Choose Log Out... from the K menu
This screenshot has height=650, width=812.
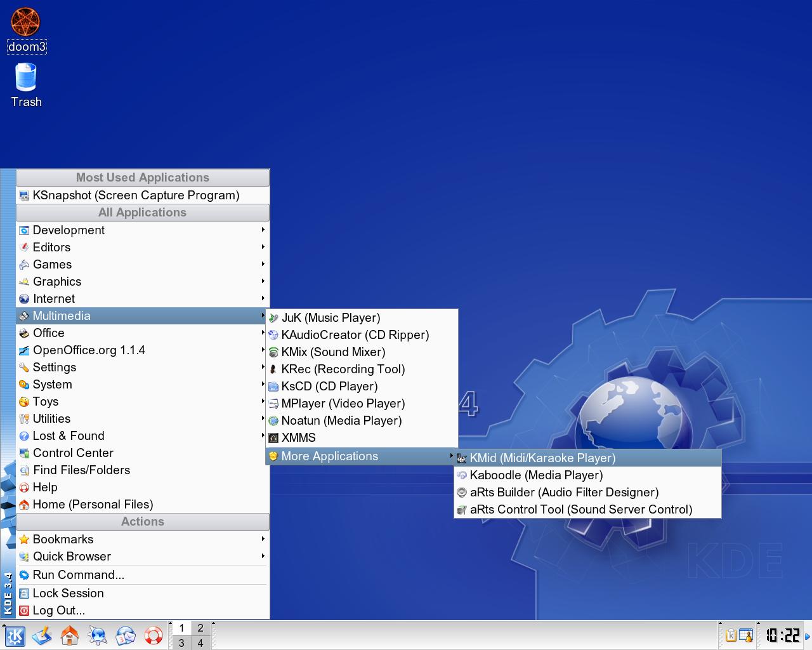click(x=143, y=611)
